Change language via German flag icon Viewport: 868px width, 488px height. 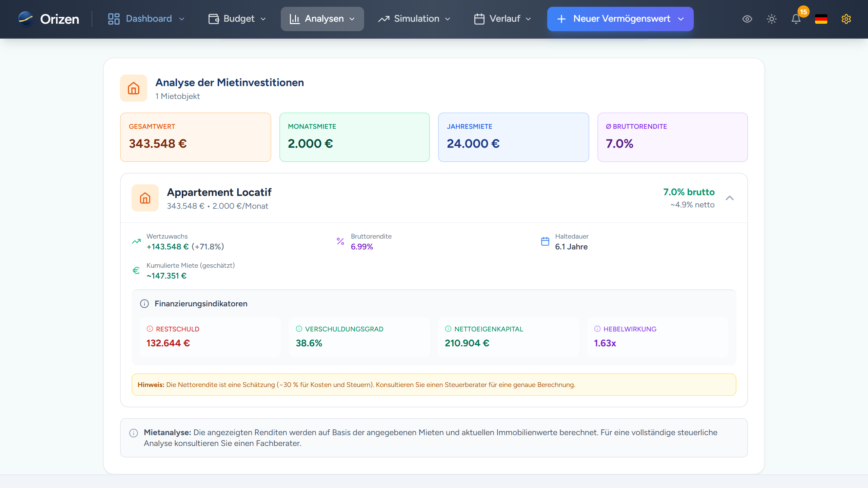pyautogui.click(x=821, y=19)
